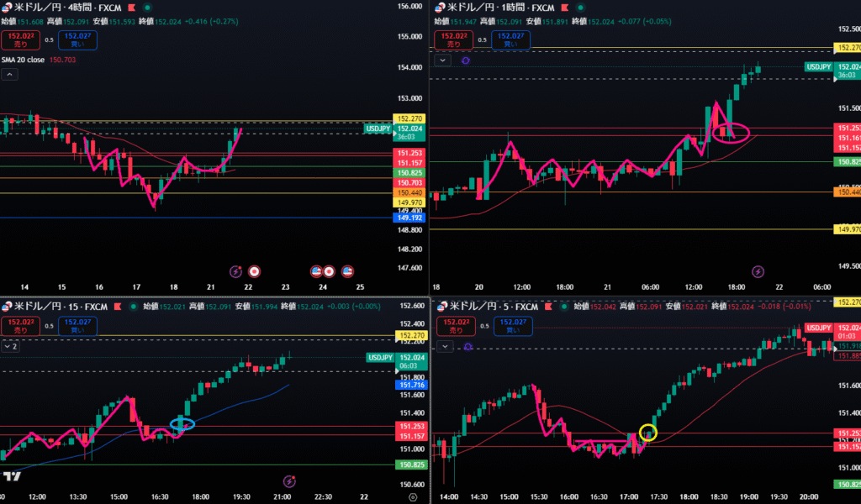Click the TradingView logo in the 15-minute chart
Viewport: 861px width, 504px height.
(x=12, y=476)
